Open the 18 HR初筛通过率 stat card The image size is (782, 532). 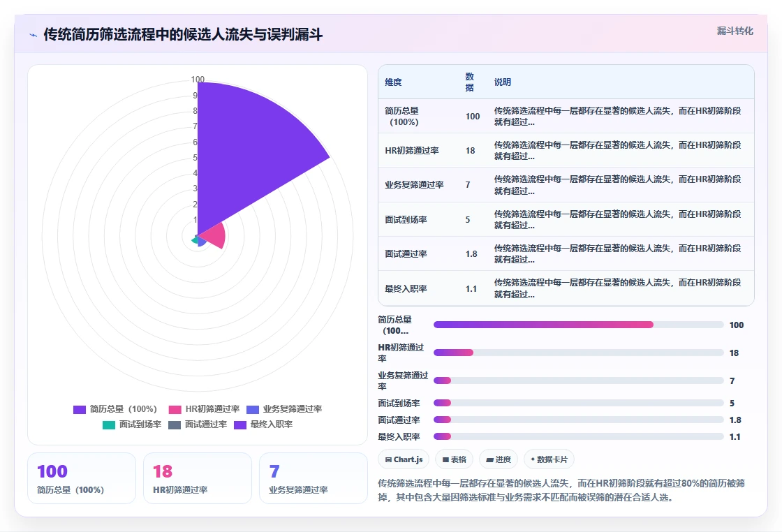pos(198,478)
